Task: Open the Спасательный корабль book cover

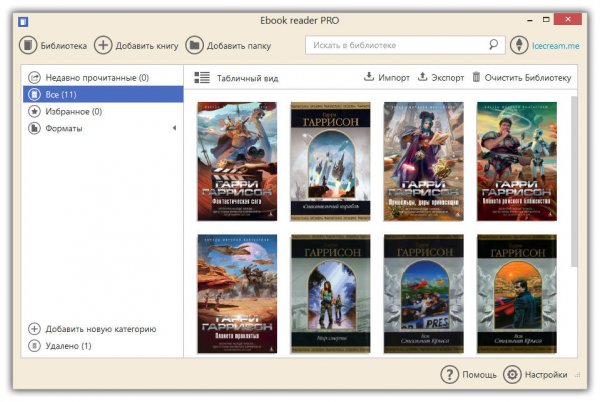Action: [330, 161]
